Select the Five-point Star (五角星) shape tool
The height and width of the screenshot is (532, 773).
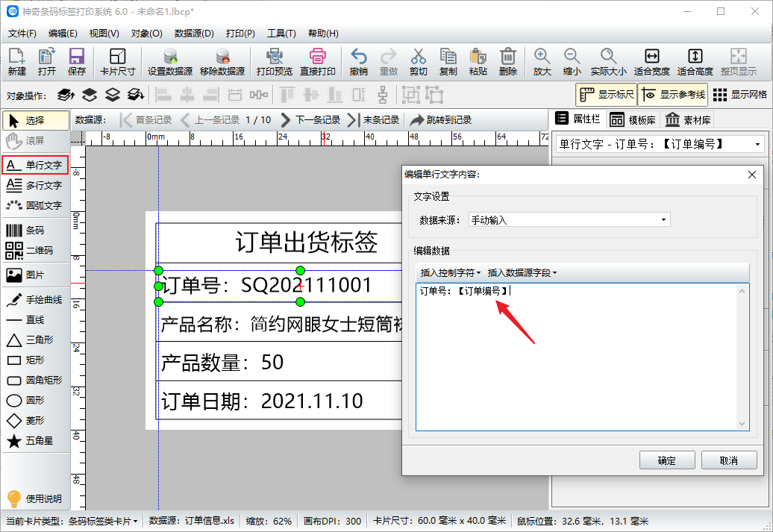(x=34, y=441)
